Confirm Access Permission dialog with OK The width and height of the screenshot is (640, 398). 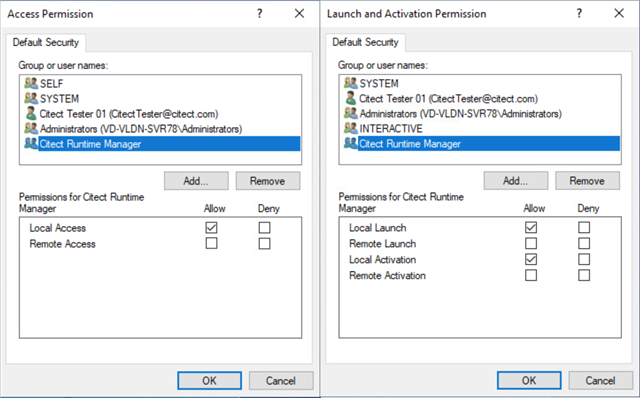(x=209, y=380)
